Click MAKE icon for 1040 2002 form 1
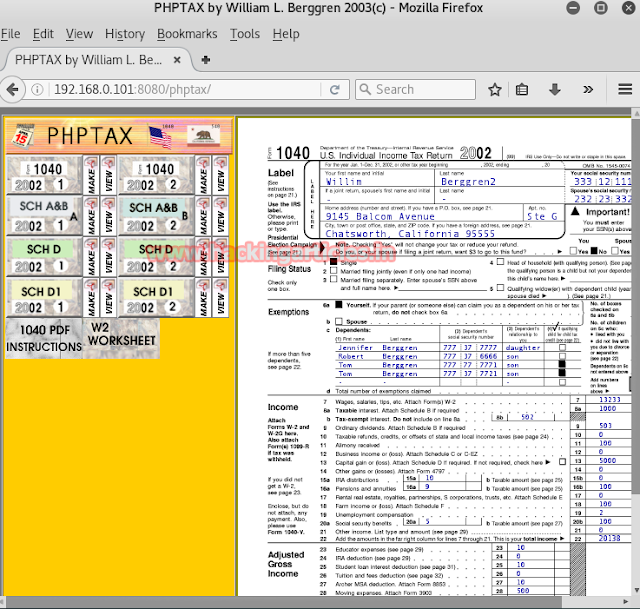The image size is (640, 609). point(92,175)
